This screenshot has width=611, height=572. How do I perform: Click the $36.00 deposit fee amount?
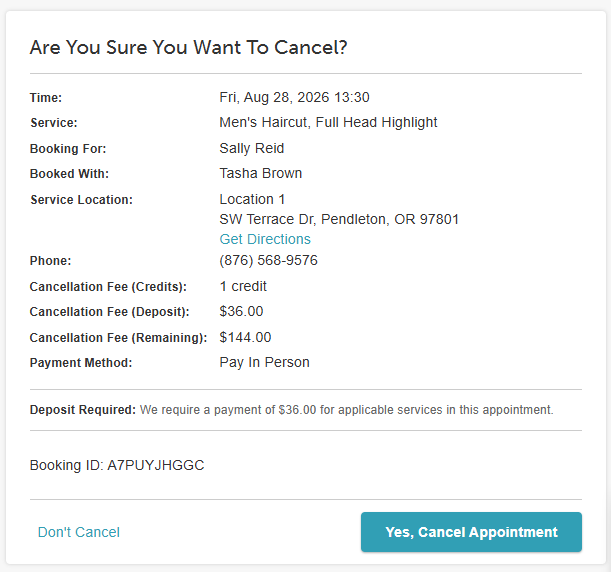click(241, 311)
